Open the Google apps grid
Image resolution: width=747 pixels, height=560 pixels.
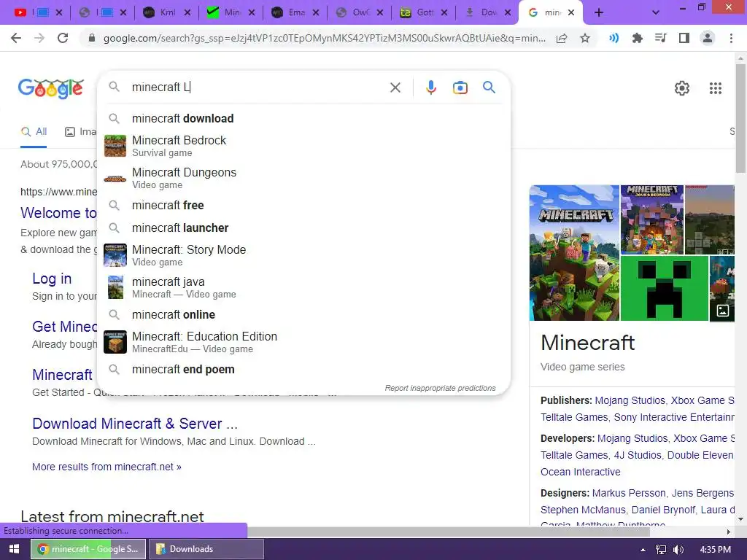tap(716, 88)
